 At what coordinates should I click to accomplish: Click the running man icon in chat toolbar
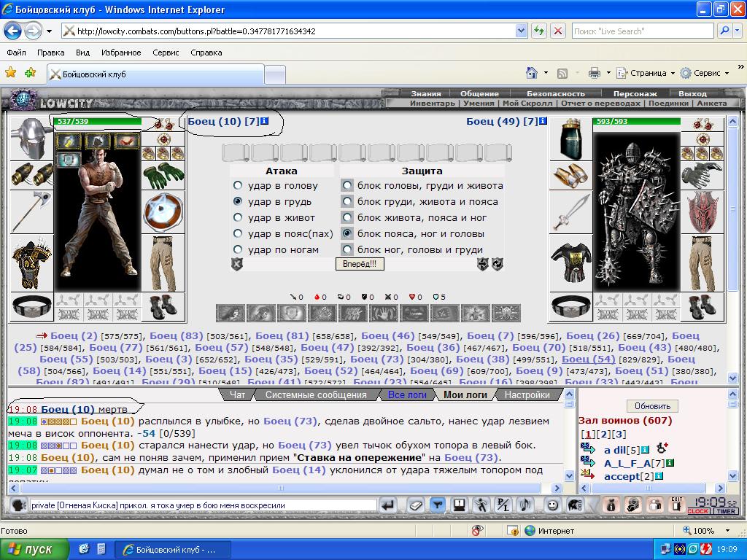point(481,505)
